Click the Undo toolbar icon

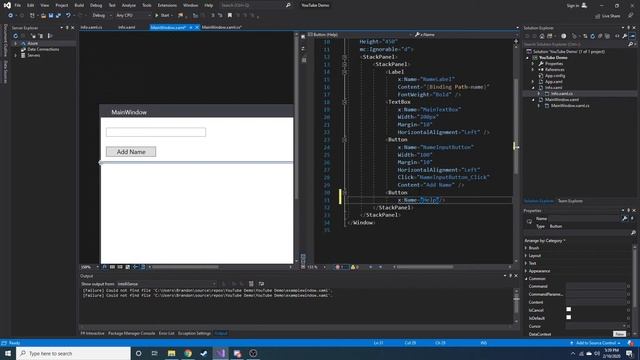[x=68, y=16]
